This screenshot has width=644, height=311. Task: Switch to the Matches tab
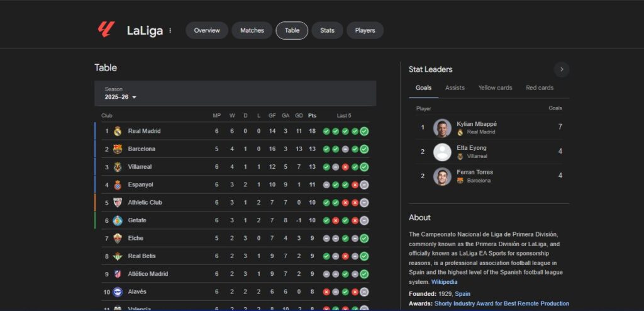[252, 30]
